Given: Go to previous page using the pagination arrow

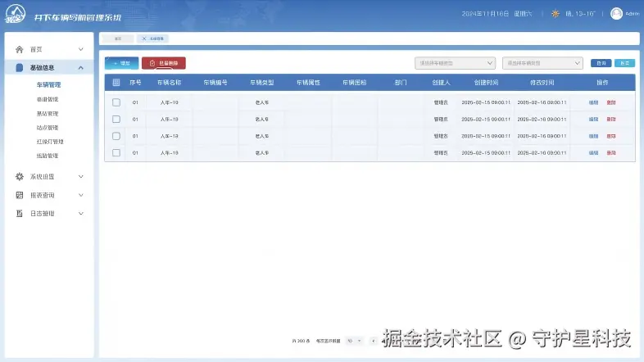Looking at the screenshot, I should click(x=373, y=341).
